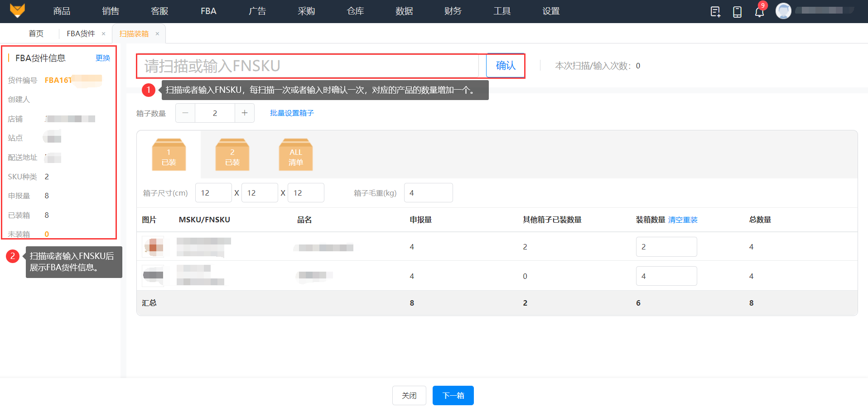Click the orange fox logo

pyautogui.click(x=17, y=10)
